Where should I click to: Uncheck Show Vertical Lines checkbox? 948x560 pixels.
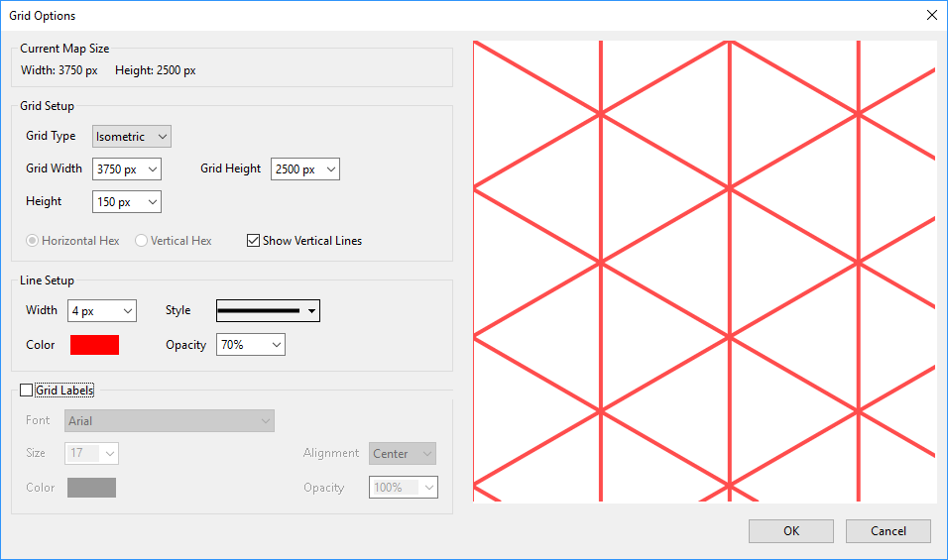pos(254,241)
